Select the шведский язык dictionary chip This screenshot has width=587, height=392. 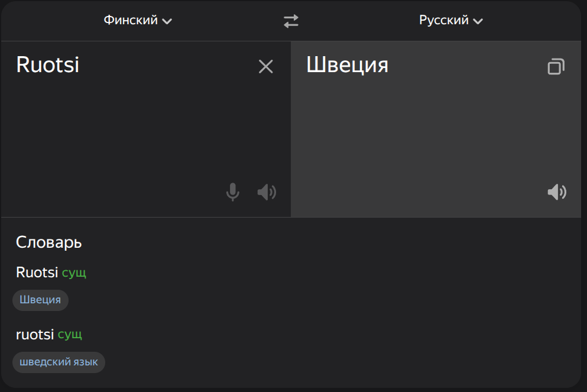point(59,362)
